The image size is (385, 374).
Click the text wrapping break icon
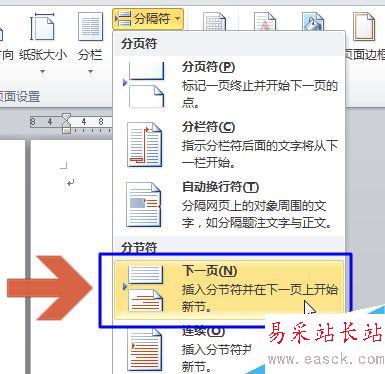pos(144,204)
